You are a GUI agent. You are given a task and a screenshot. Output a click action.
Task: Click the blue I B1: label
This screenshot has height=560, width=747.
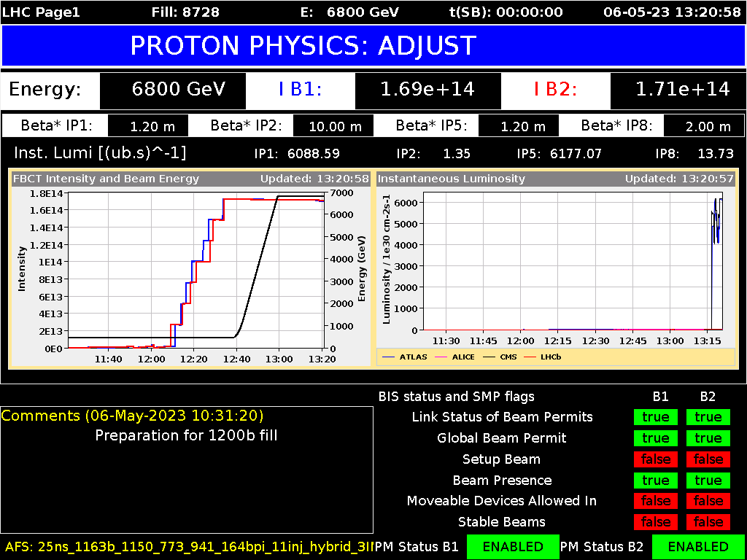pyautogui.click(x=300, y=90)
